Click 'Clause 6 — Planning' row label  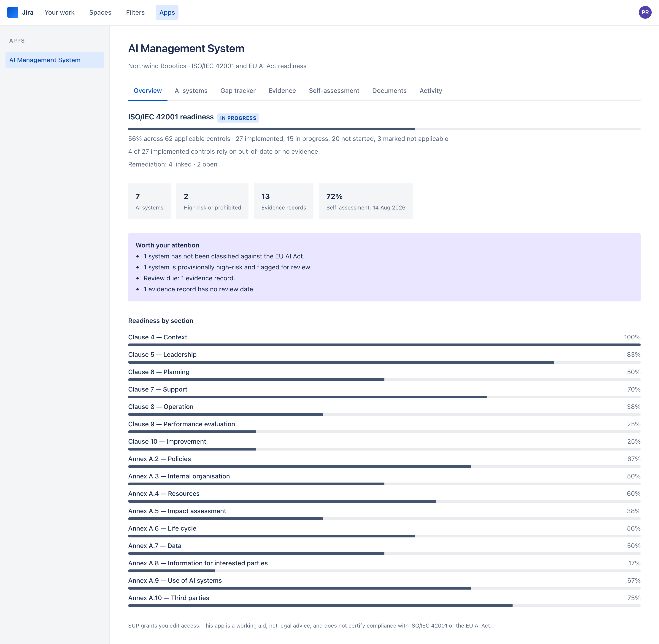(159, 372)
